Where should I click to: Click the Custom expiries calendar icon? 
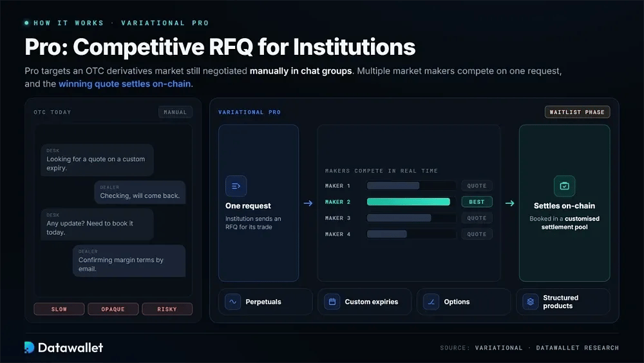[x=332, y=302]
